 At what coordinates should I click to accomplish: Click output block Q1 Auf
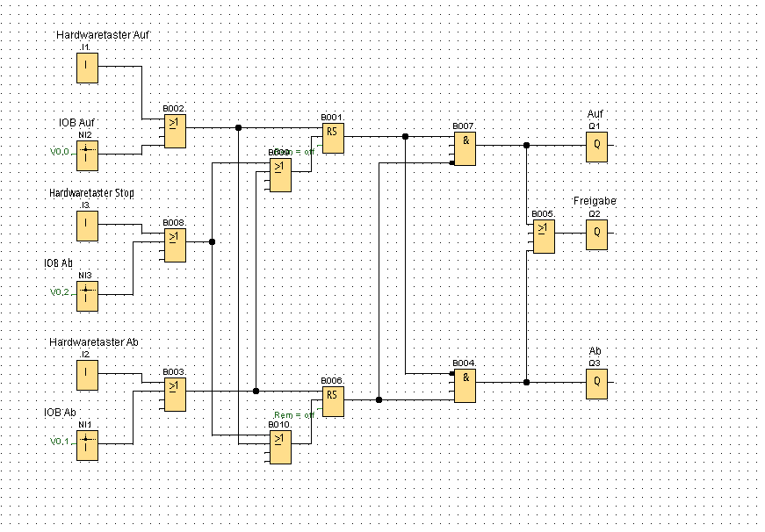(596, 147)
